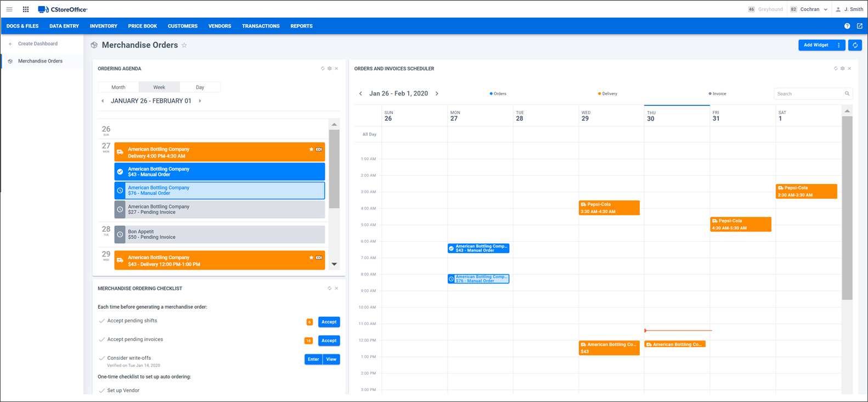Open page in new window icon
The width and height of the screenshot is (868, 402).
tap(860, 26)
